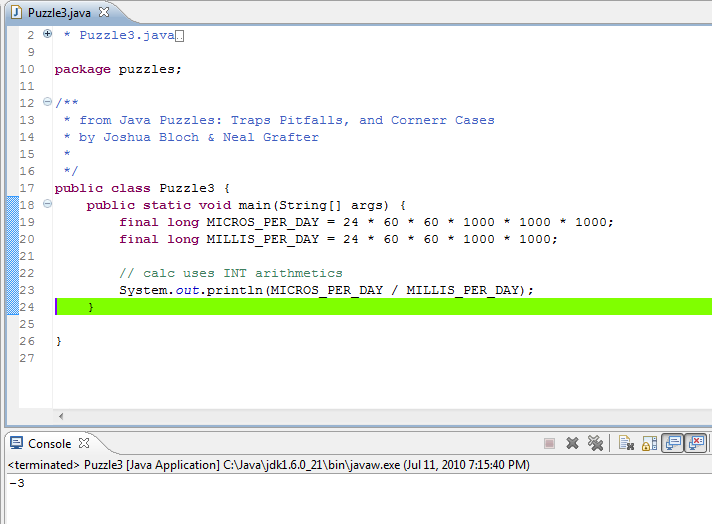Screen dimensions: 712x524
Task: Close the Puzzle3.java editor tab
Action: coord(104,12)
